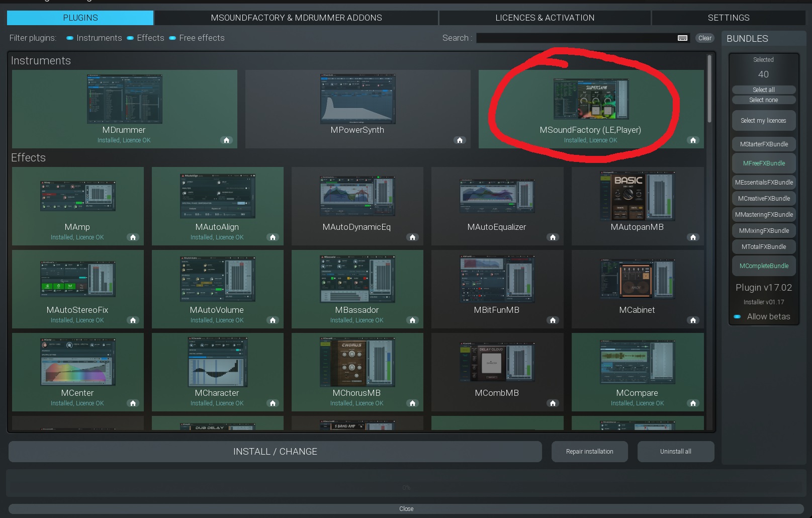Select the MAutopanMB plugin thumbnail
The height and width of the screenshot is (518, 812).
point(637,196)
